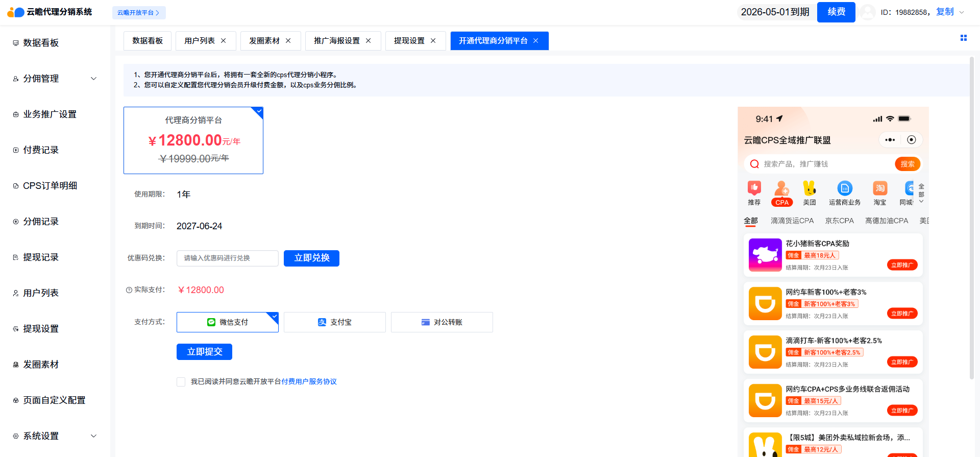Expand 全部 categories in phone preview
This screenshot has width=980, height=457.
point(921,194)
